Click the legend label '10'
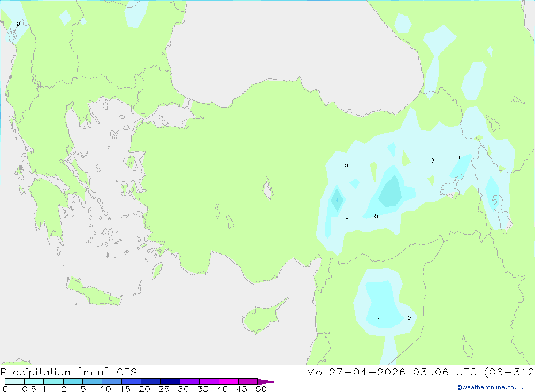Screen dimensions: 535x392 [x=106, y=389]
